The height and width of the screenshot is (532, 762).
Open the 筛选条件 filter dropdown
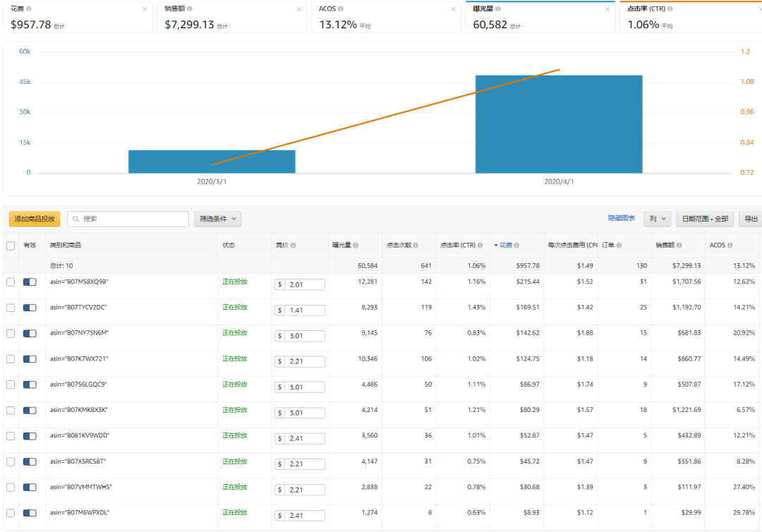[218, 219]
